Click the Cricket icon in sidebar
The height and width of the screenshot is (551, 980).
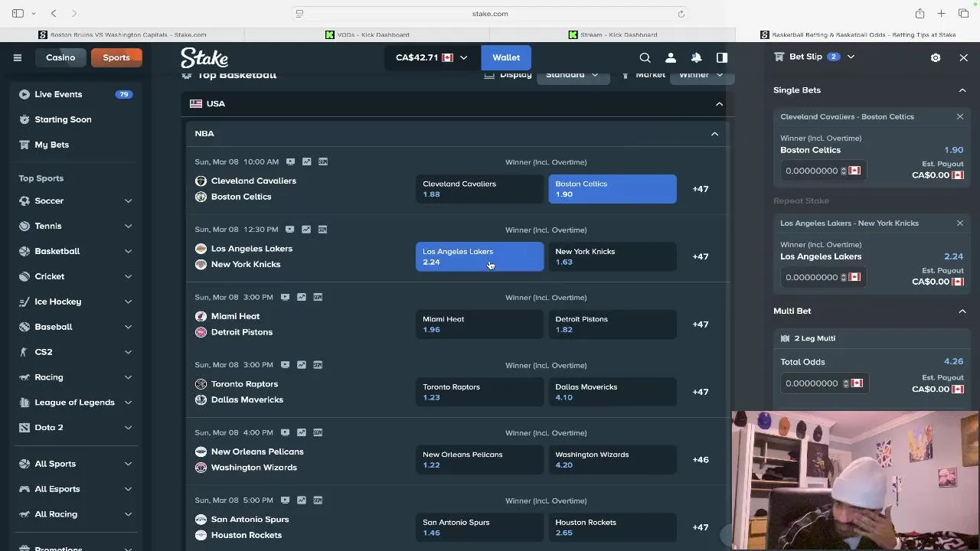pyautogui.click(x=24, y=276)
